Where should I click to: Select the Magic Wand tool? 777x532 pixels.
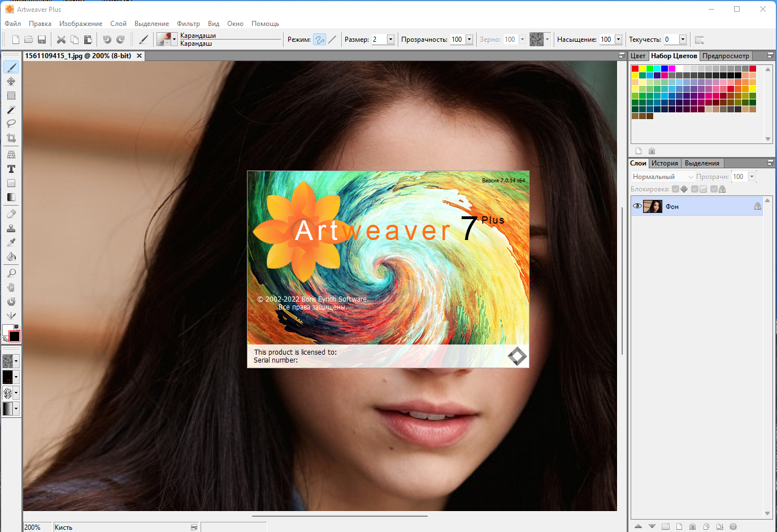coord(11,110)
